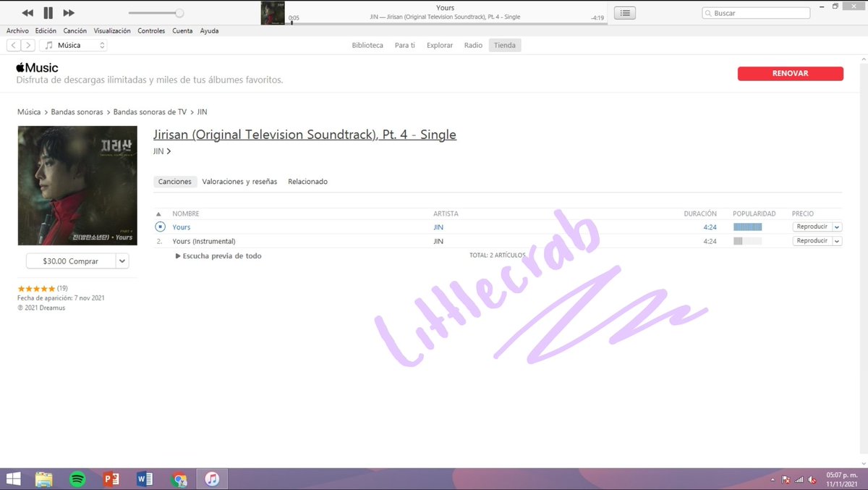The height and width of the screenshot is (490, 868).
Task: Open the Edición menu
Action: click(46, 31)
